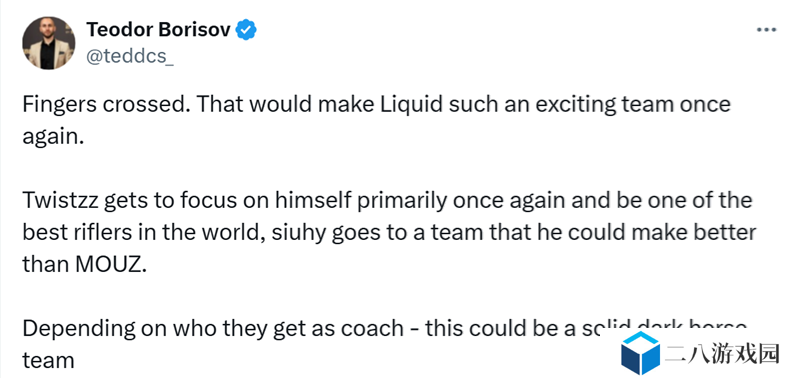The image size is (800, 378).
Task: Click the phrase "best riflers in the world"
Action: [143, 232]
